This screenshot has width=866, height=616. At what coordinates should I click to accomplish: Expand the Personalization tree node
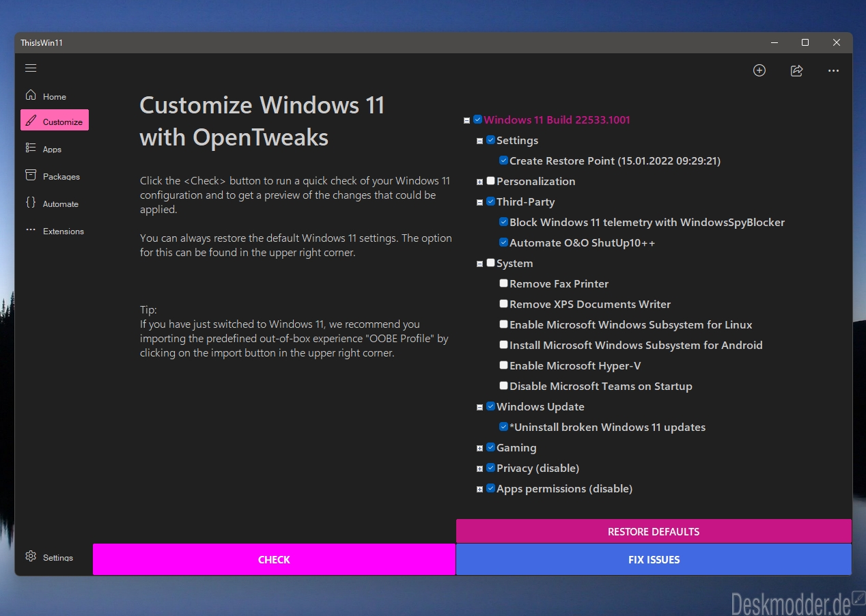point(479,182)
